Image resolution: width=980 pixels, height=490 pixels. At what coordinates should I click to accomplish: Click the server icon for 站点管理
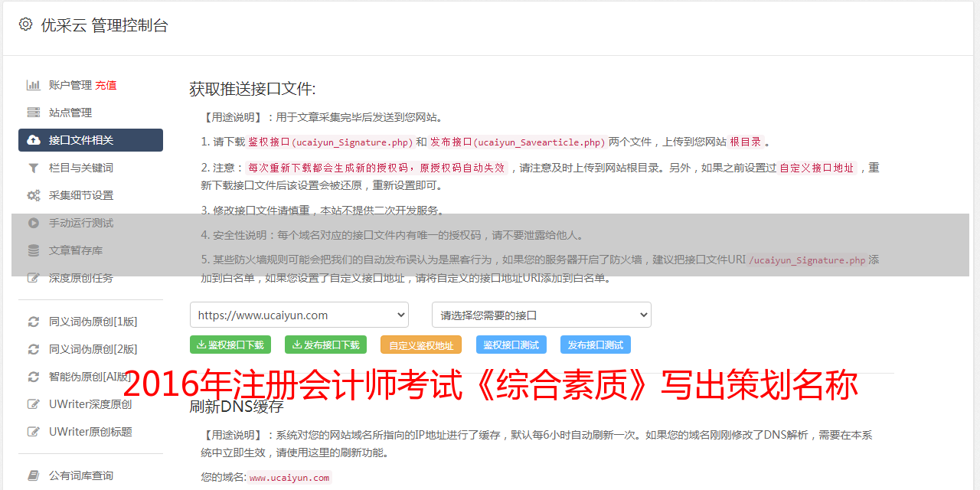point(34,113)
